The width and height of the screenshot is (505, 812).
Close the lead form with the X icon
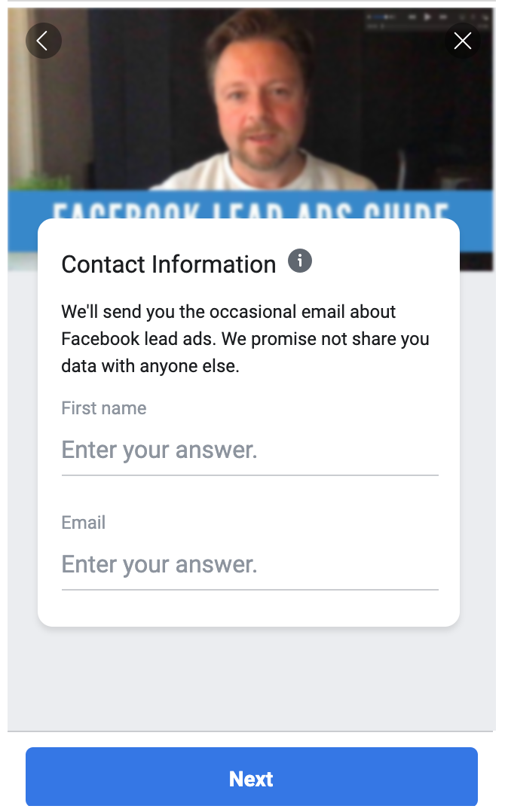(462, 40)
